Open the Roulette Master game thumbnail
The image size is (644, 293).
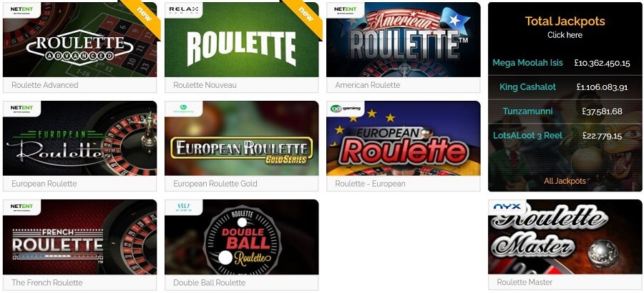click(565, 237)
